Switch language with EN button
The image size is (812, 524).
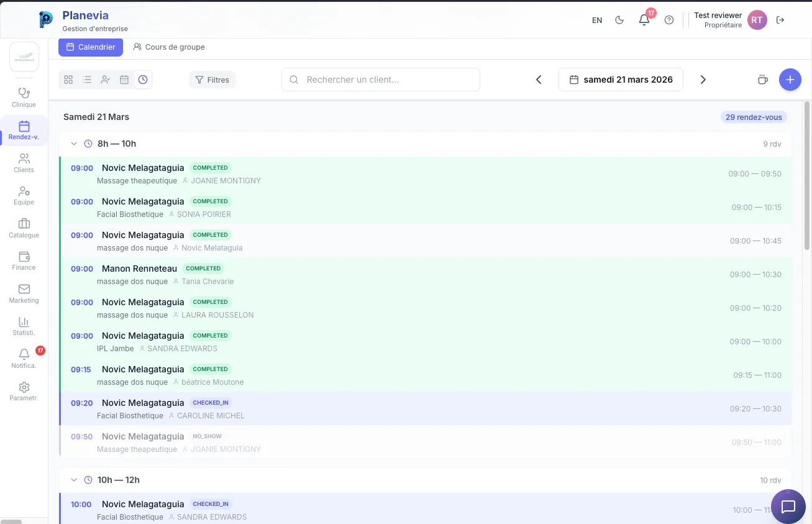coord(597,20)
